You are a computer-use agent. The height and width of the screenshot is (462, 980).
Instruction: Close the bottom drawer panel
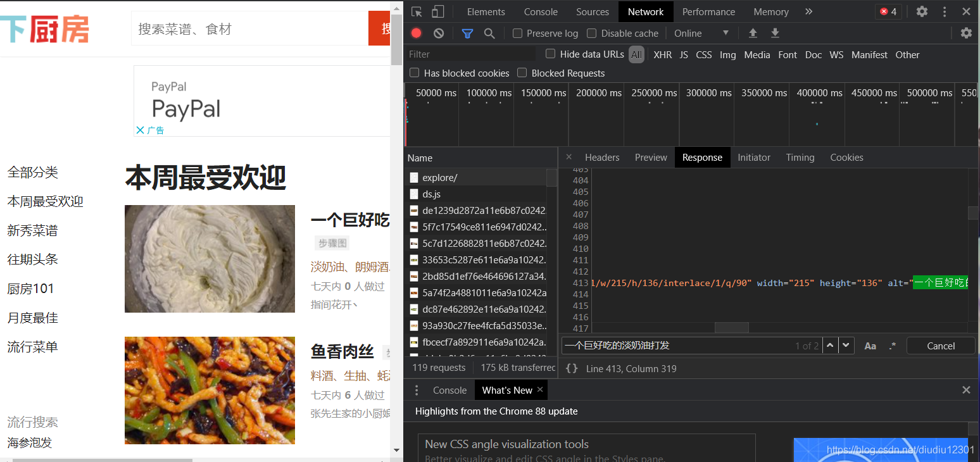click(x=966, y=390)
